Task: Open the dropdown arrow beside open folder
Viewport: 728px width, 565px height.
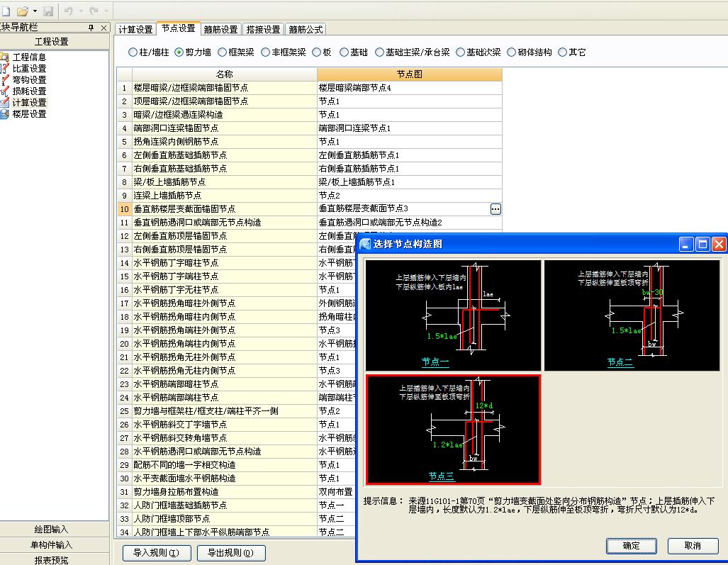Action: point(35,11)
